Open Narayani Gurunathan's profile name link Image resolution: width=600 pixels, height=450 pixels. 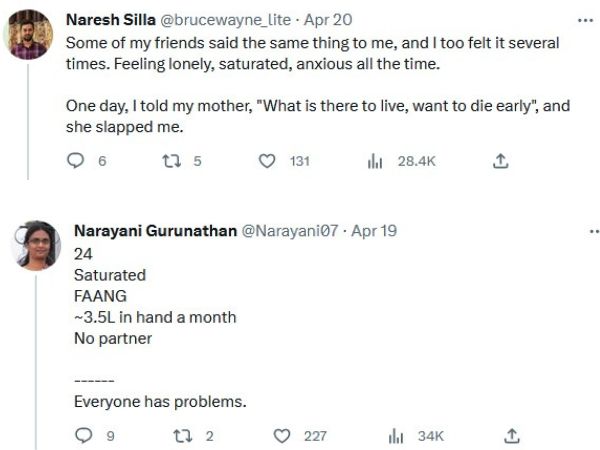coord(155,231)
